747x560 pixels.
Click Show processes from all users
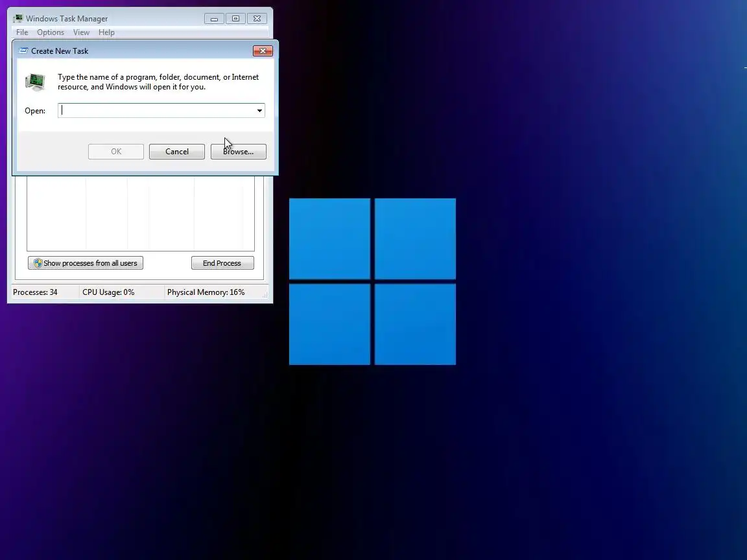[x=86, y=263]
